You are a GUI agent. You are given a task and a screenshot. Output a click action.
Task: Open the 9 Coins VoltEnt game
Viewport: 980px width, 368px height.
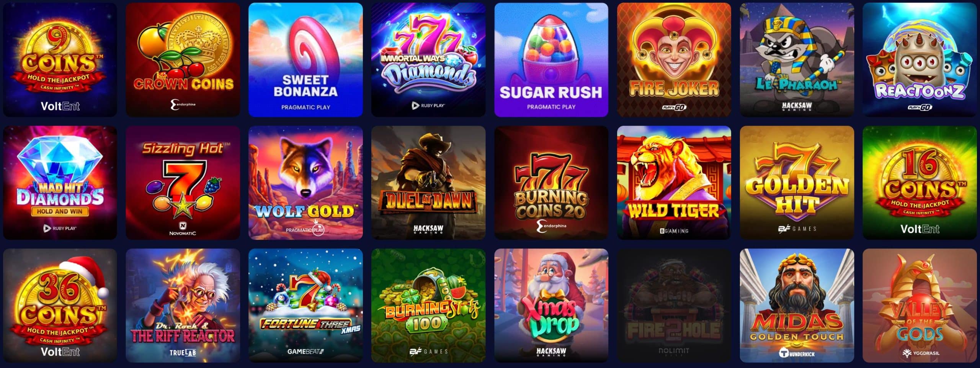click(60, 60)
